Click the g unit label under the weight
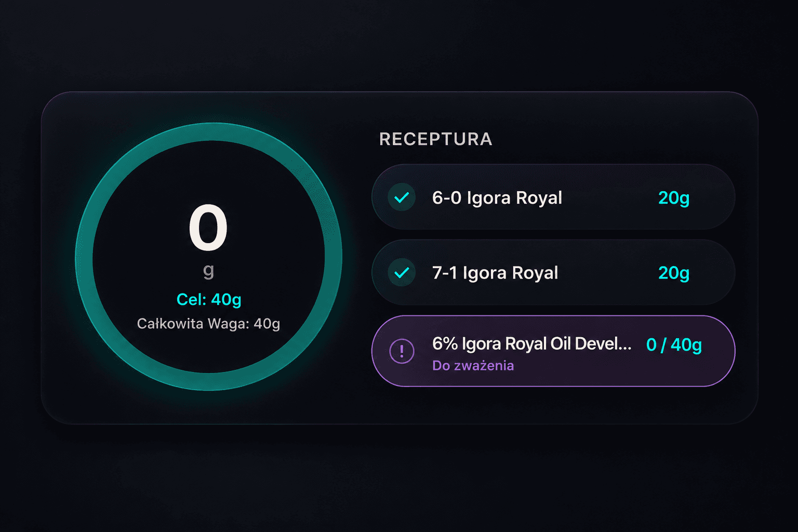The width and height of the screenshot is (798, 532). [x=208, y=270]
